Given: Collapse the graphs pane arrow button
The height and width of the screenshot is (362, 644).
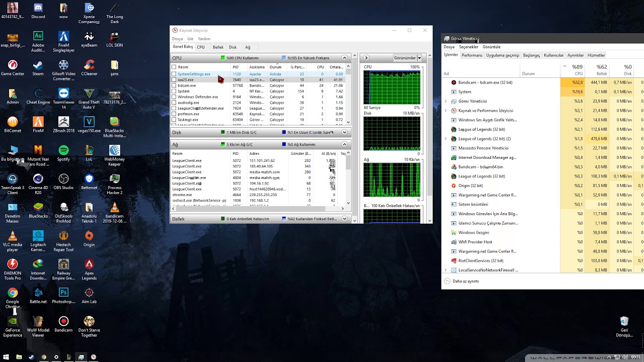Looking at the screenshot, I should point(366,58).
